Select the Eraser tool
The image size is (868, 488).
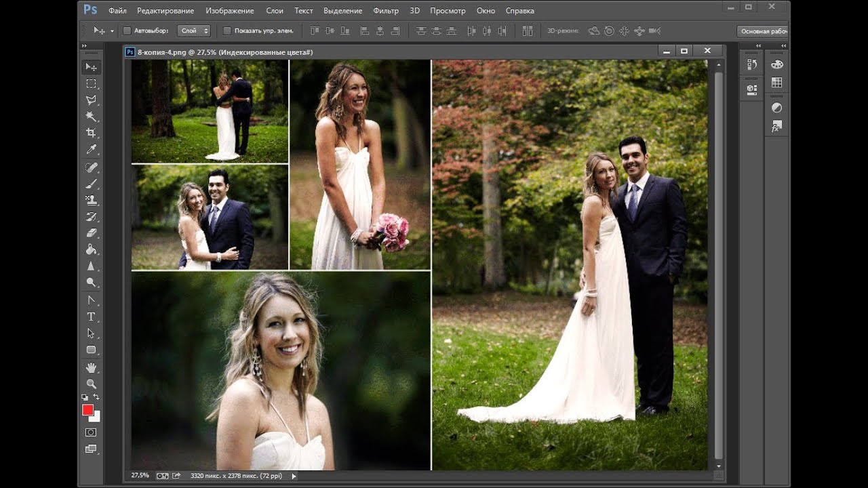pos(91,232)
